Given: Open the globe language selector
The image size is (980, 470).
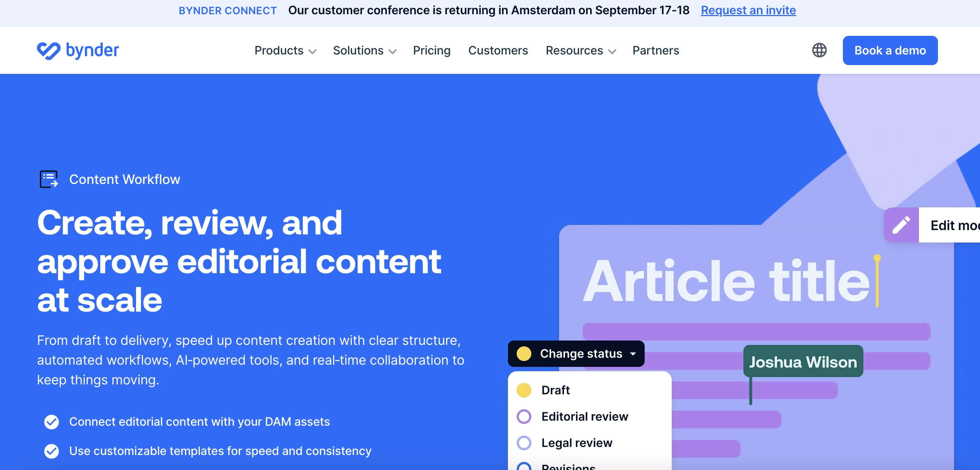Looking at the screenshot, I should tap(819, 50).
